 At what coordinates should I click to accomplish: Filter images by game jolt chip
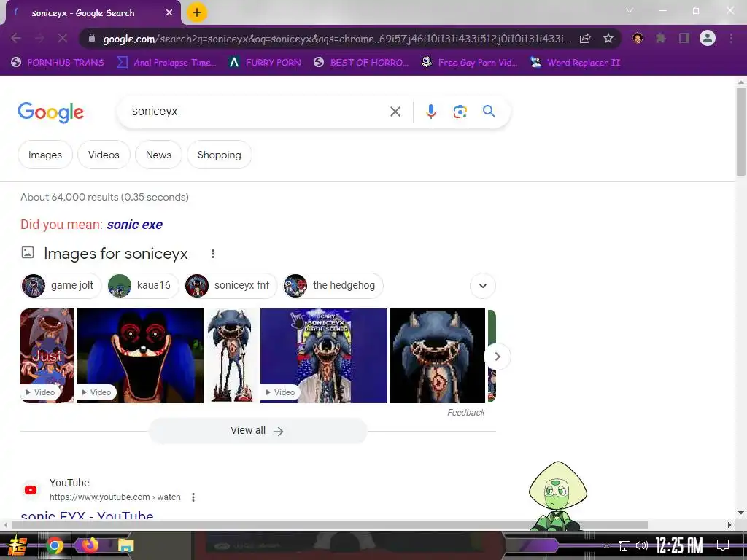(61, 286)
